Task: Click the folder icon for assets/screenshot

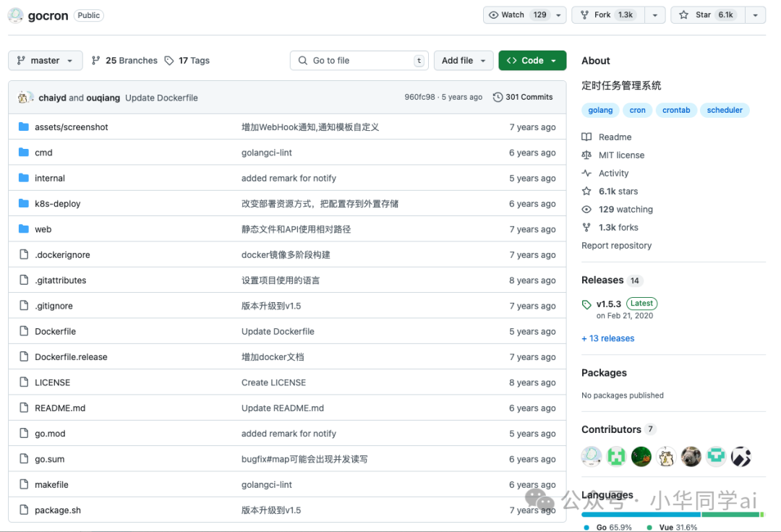Action: coord(23,127)
